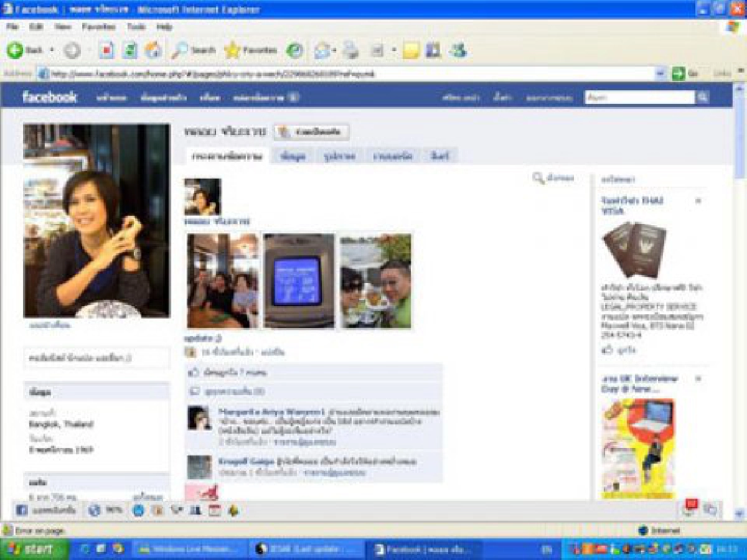Expand the address bar URL dropdown
This screenshot has height=560, width=747.
click(x=660, y=73)
